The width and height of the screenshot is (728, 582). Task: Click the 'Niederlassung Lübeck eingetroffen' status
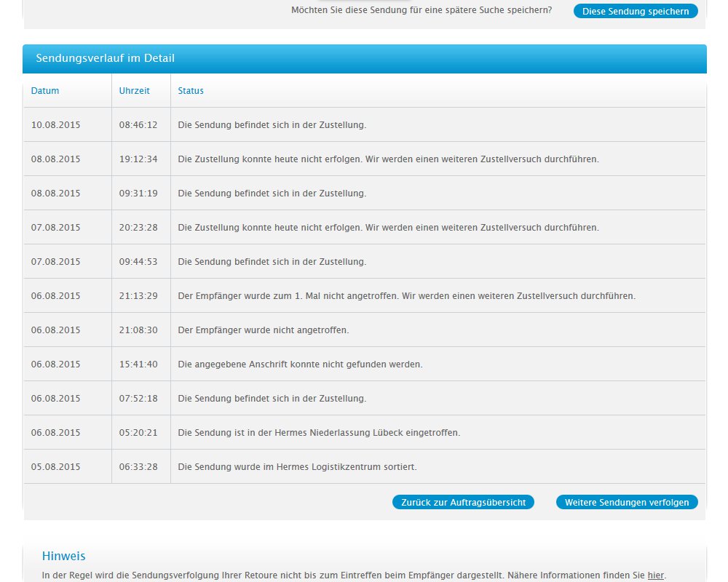[319, 433]
